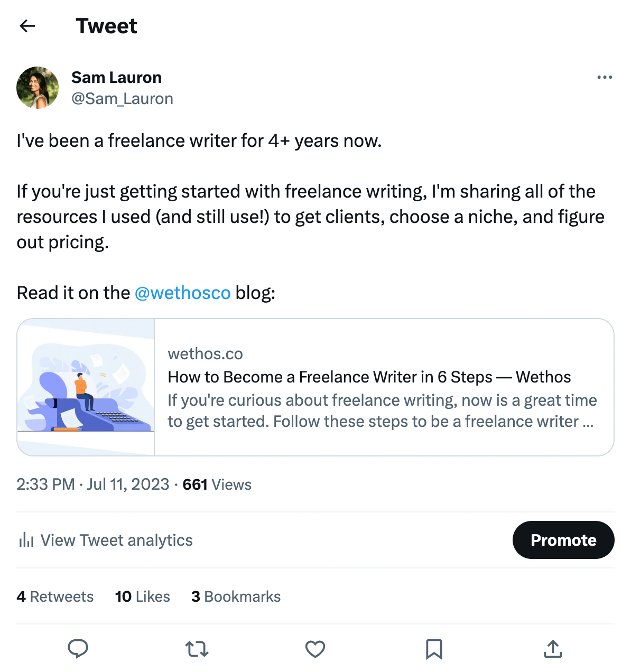This screenshot has height=672, width=631.
Task: Open the @Sam_Lauron username handle
Action: [x=122, y=99]
